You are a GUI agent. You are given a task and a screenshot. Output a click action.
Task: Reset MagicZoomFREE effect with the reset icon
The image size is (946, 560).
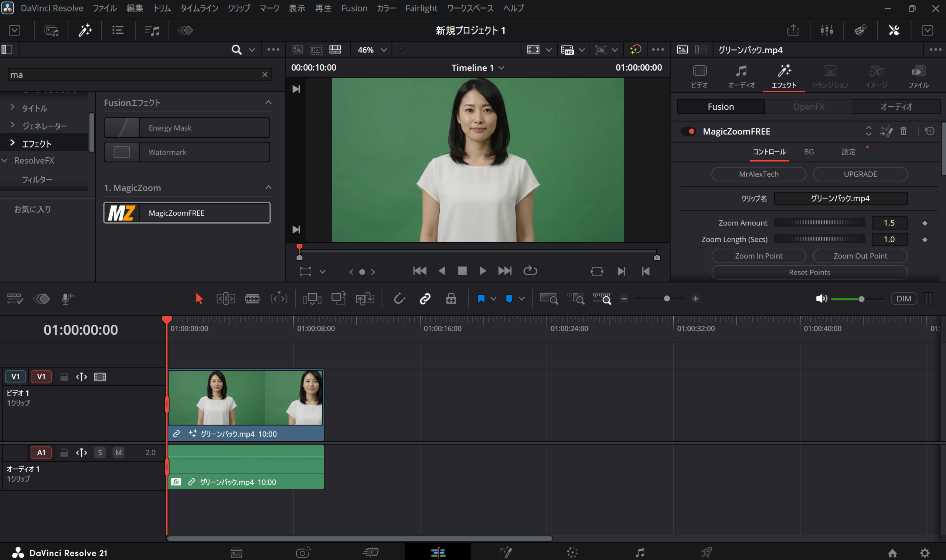click(x=930, y=131)
